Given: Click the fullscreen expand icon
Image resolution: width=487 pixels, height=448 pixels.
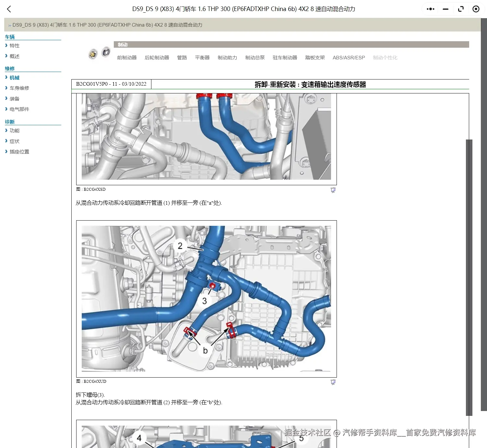Looking at the screenshot, I should pyautogui.click(x=460, y=9).
